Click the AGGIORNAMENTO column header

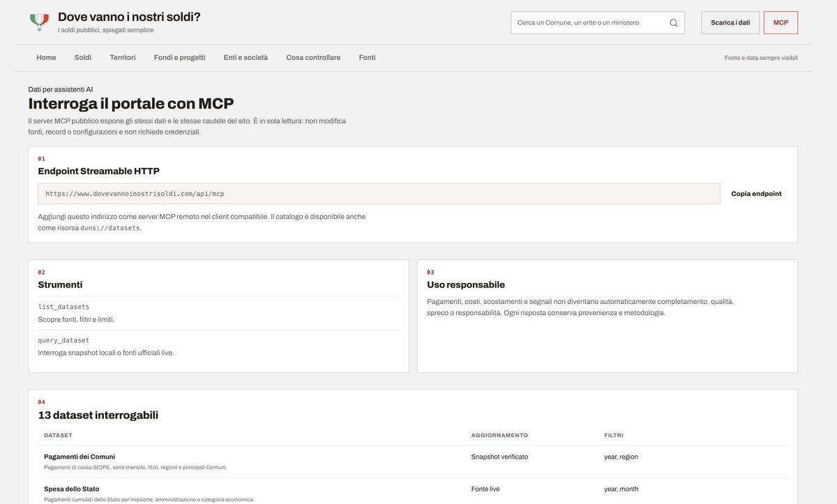499,435
